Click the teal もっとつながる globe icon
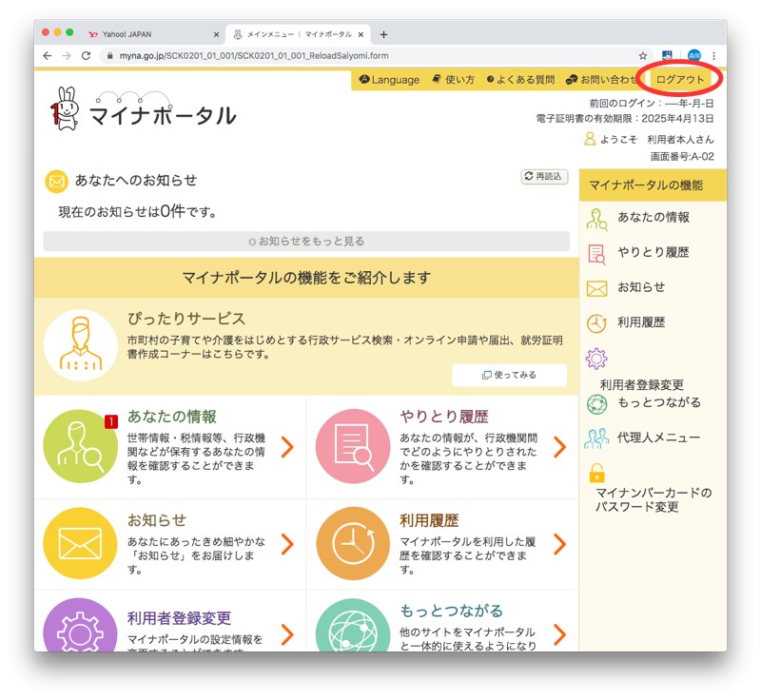 pos(353,628)
